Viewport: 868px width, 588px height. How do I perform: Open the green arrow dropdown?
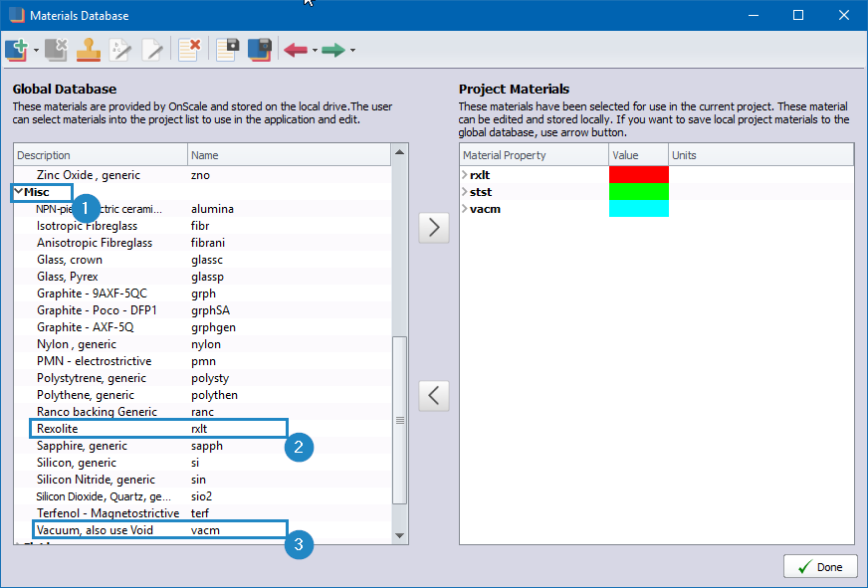(x=352, y=51)
